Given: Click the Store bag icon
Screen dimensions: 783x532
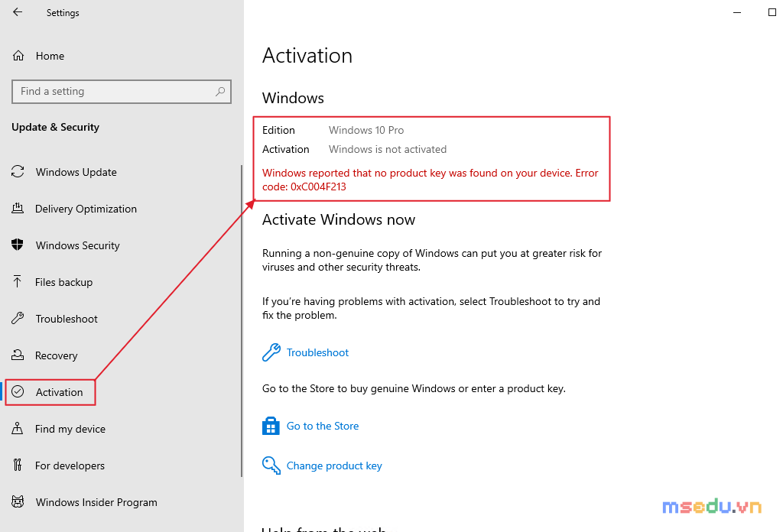Looking at the screenshot, I should click(271, 426).
